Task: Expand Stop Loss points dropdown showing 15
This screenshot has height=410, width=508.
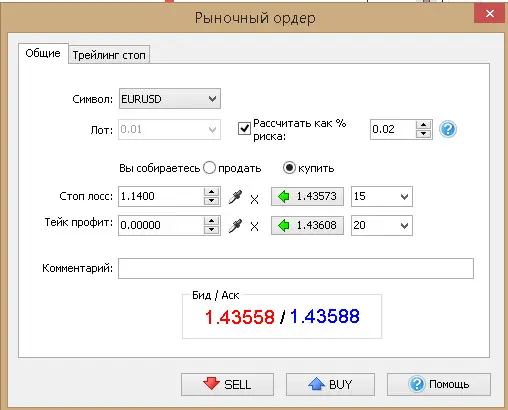Action: [382, 196]
